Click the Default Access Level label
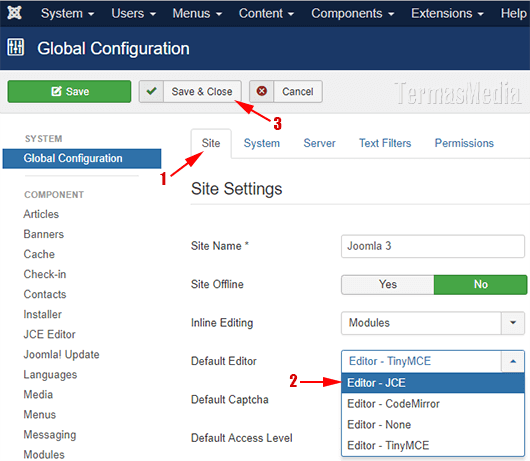 click(x=242, y=438)
